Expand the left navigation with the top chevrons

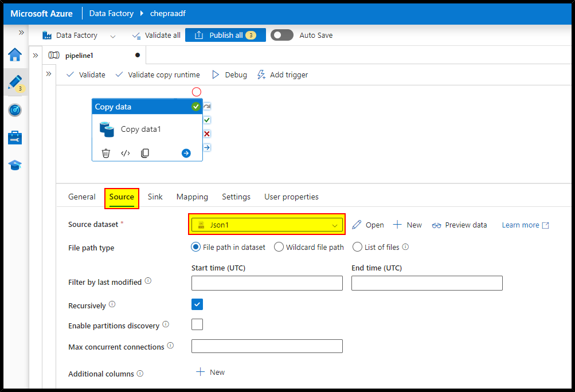pos(21,32)
